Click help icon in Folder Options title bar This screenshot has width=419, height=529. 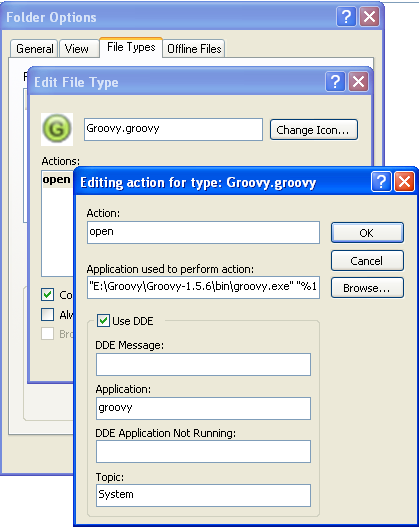(346, 16)
